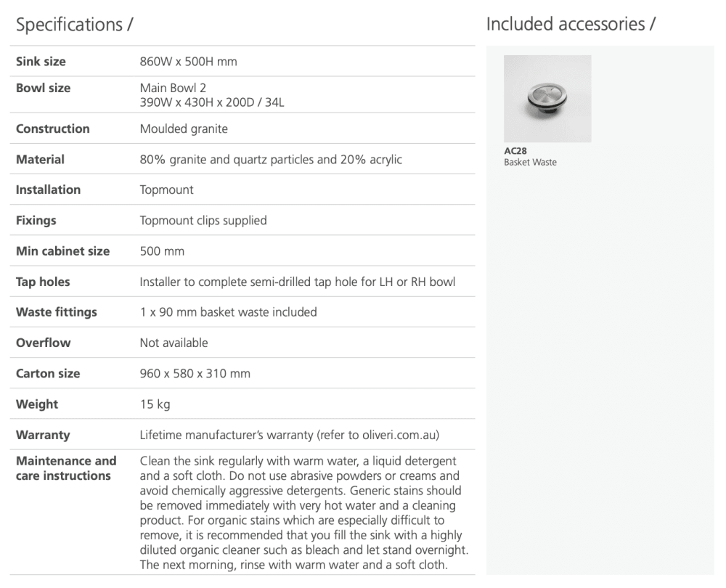Click the Maintenance and care instructions label
The image size is (726, 588).
[x=66, y=468]
